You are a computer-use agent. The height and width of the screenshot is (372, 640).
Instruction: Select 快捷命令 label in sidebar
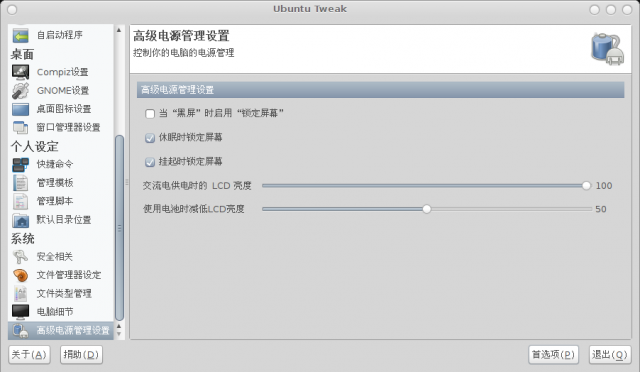click(x=55, y=165)
